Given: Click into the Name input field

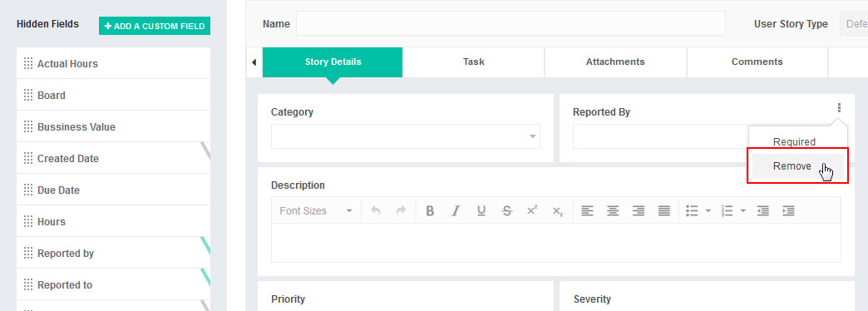Looking at the screenshot, I should tap(510, 24).
